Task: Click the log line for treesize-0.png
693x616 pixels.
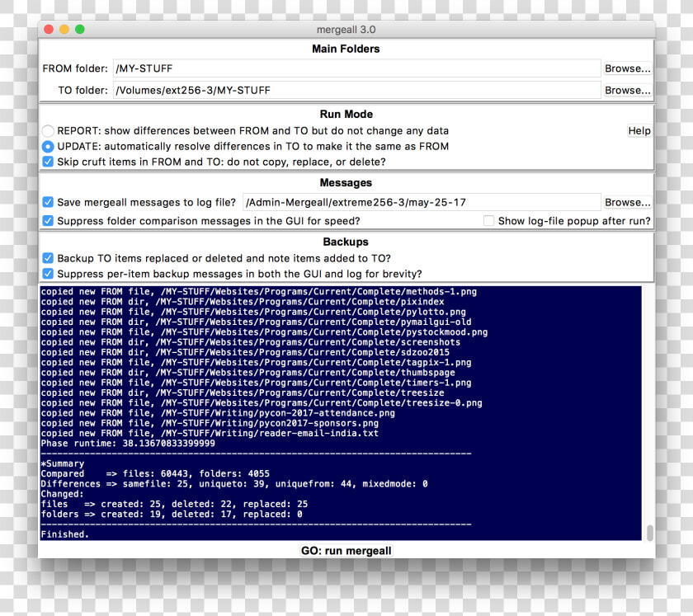Action: (262, 403)
